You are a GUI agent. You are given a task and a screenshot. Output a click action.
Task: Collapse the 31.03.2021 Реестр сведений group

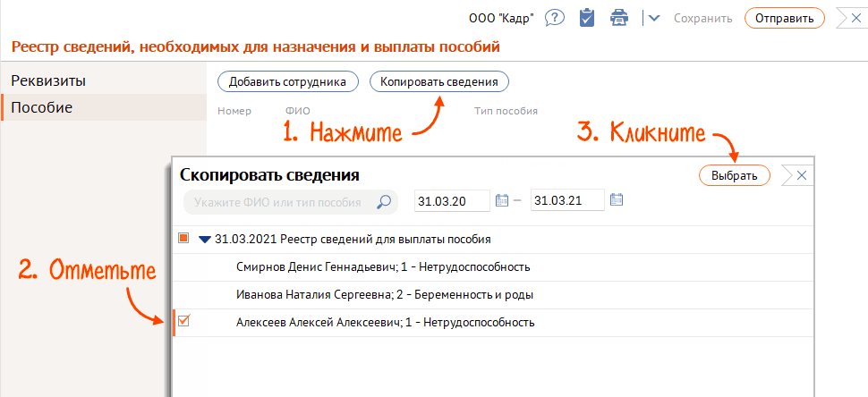(x=205, y=240)
